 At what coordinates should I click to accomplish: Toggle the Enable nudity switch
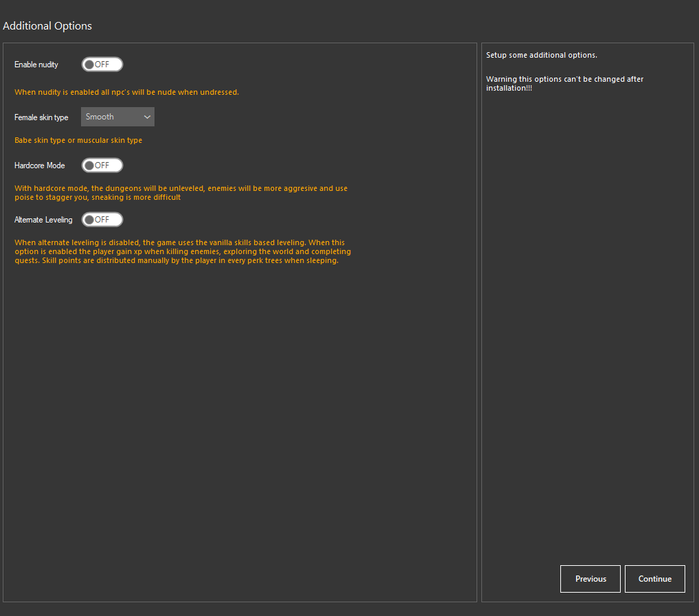pyautogui.click(x=102, y=65)
